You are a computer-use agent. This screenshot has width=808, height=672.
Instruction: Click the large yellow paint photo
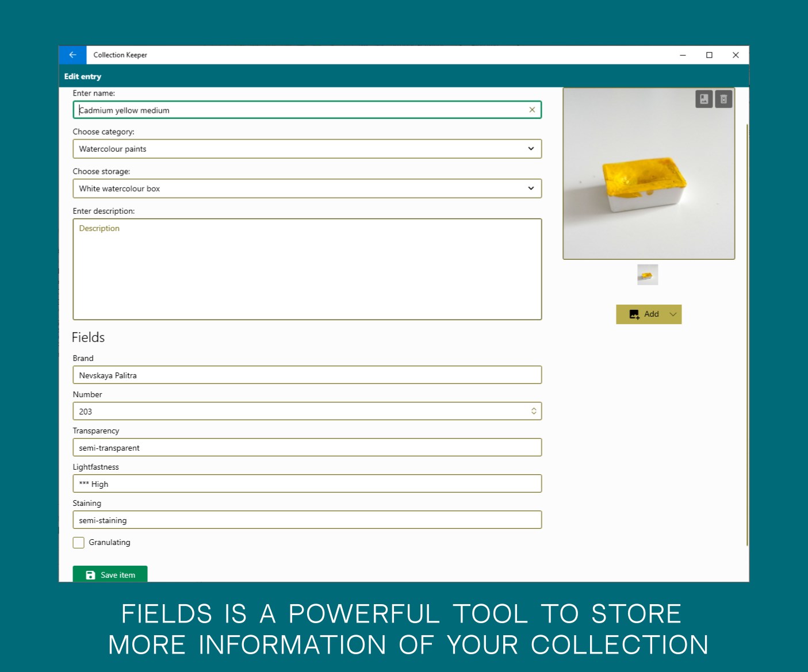coord(649,174)
